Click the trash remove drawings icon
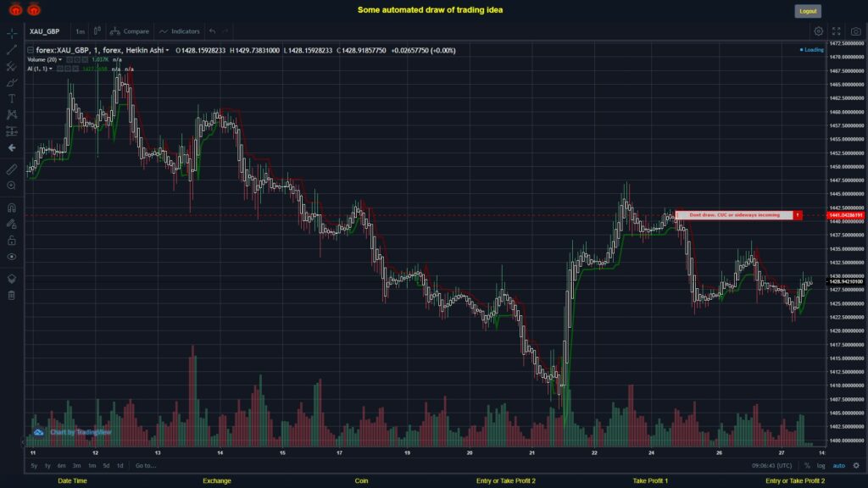Screen dimensions: 868x488 (12, 296)
